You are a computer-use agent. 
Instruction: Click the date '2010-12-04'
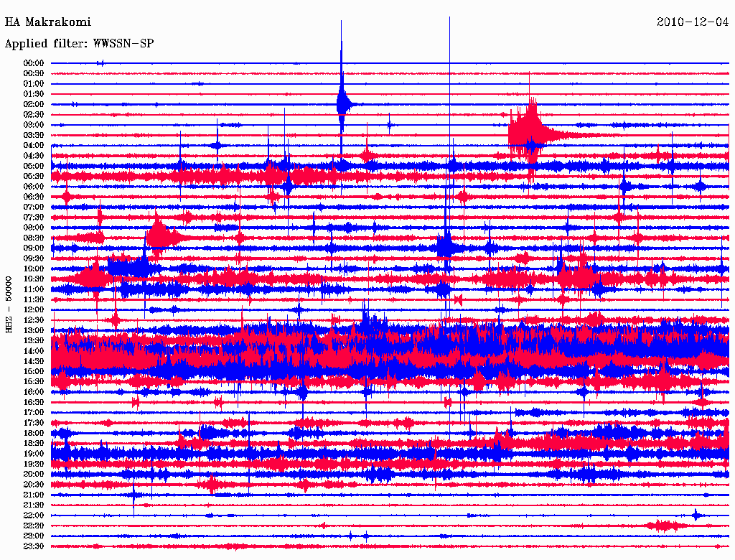pos(693,22)
